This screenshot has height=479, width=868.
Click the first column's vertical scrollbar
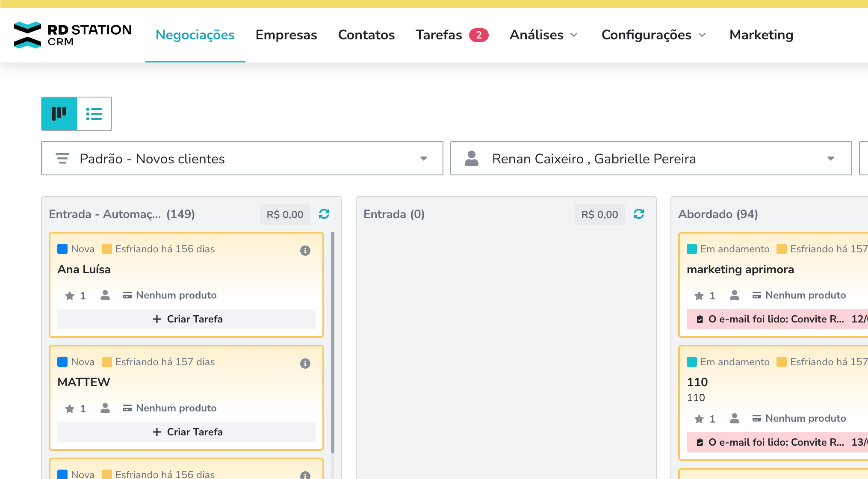(333, 342)
